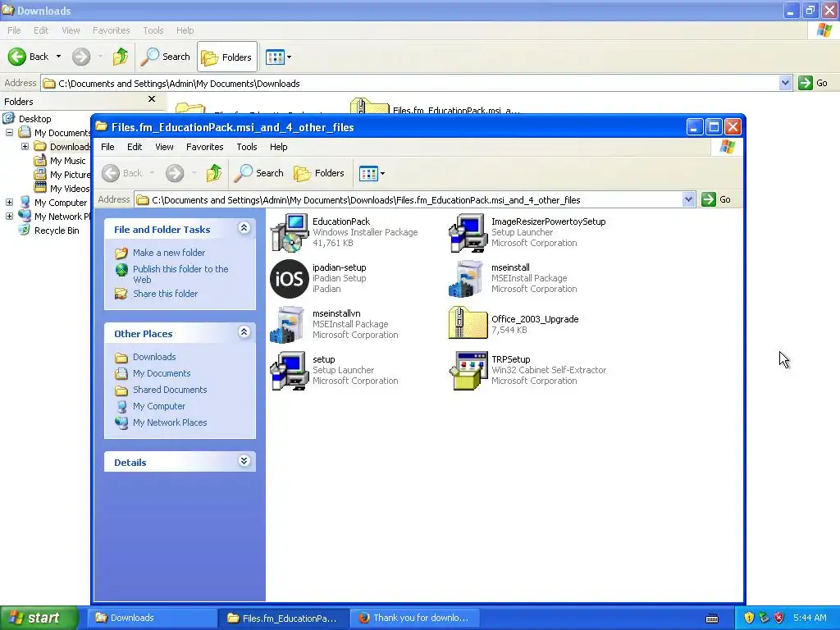Expand My Computer tree node
840x630 pixels.
(10, 202)
